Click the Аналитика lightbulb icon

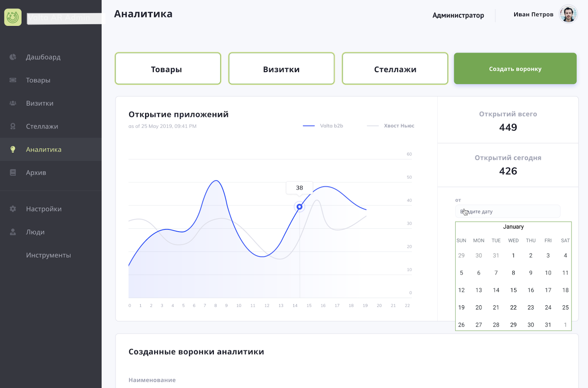tap(13, 149)
